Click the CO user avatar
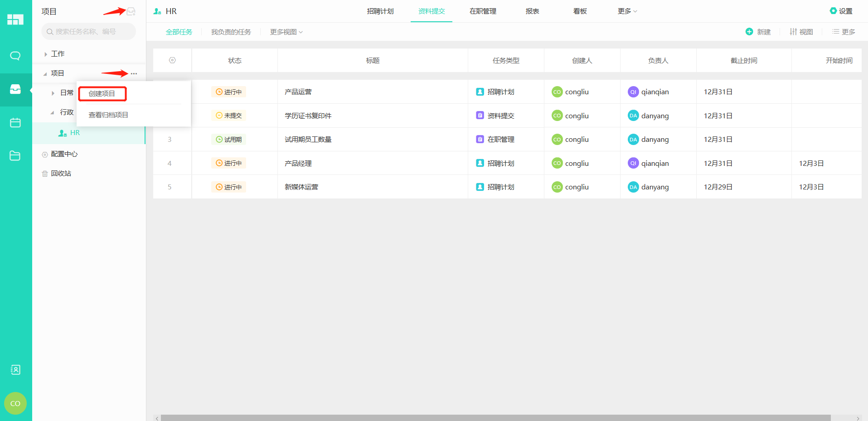The image size is (868, 421). click(15, 403)
